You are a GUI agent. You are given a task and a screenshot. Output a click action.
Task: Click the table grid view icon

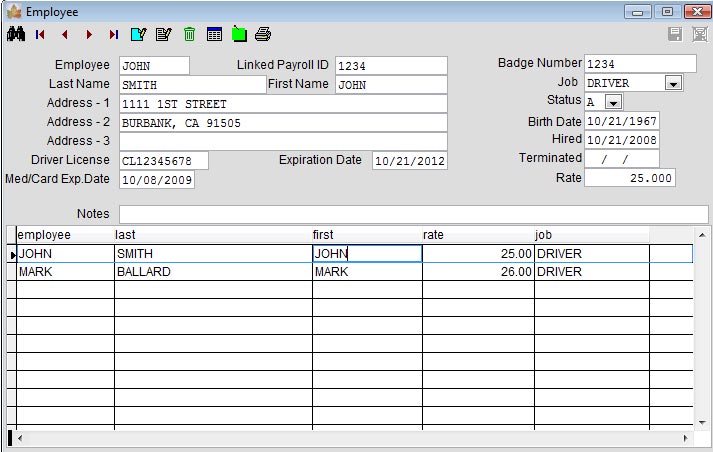[214, 35]
